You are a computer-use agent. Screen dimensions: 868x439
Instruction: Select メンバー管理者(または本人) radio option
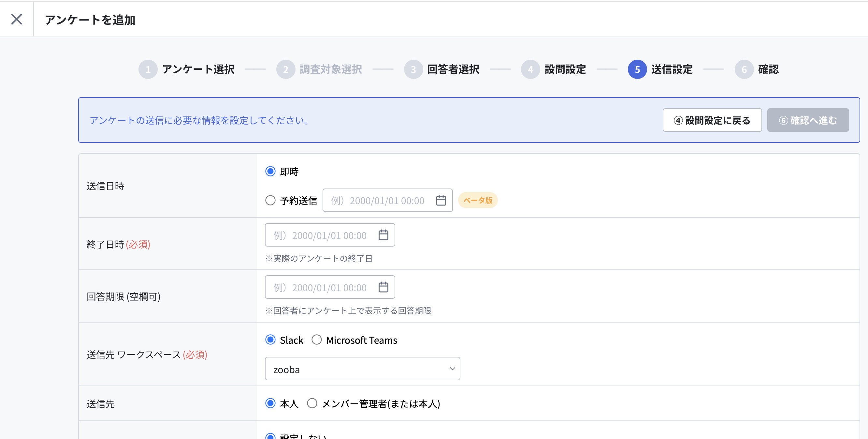[312, 403]
